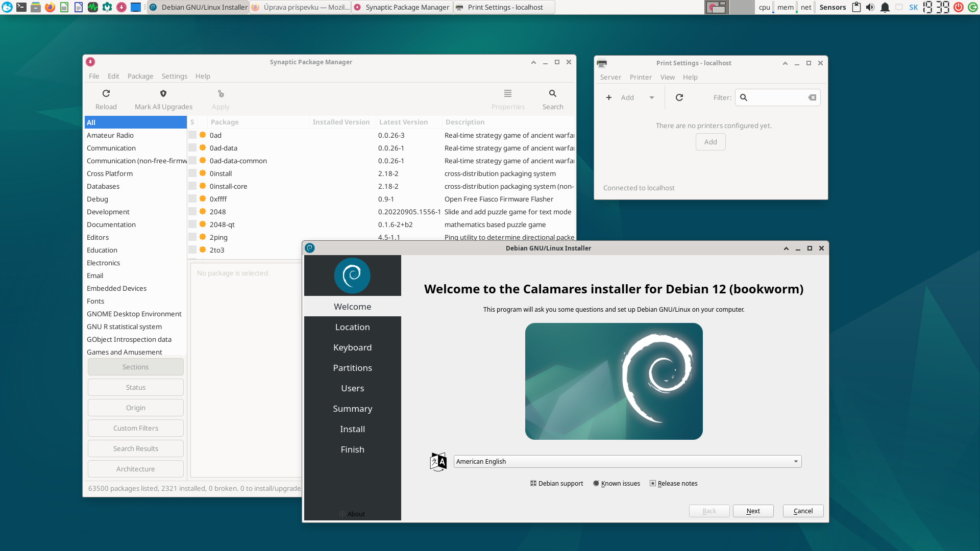Screen dimensions: 980x551
Task: Open Server menu in Print Settings
Action: 610,77
